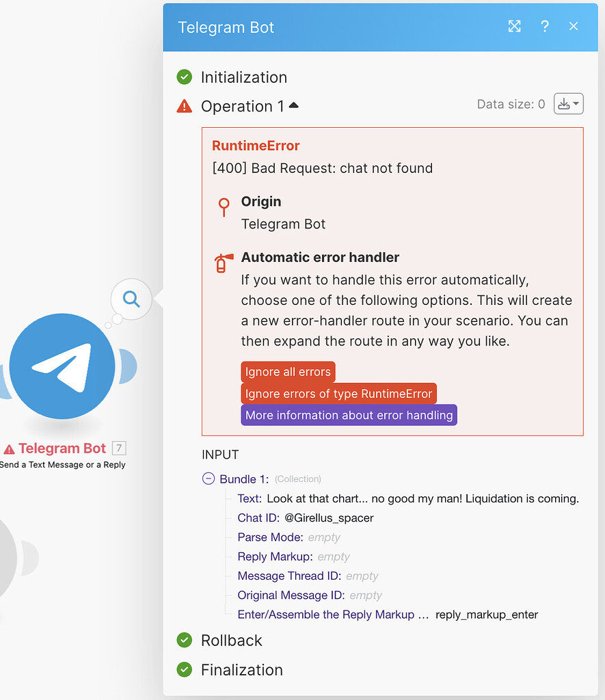Image resolution: width=605 pixels, height=700 pixels.
Task: Click the Initialization green check icon
Action: point(185,77)
